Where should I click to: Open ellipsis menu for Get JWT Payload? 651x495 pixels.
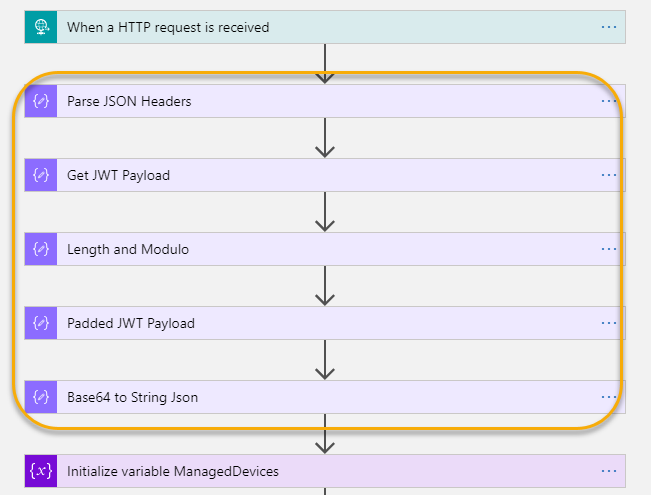(609, 175)
